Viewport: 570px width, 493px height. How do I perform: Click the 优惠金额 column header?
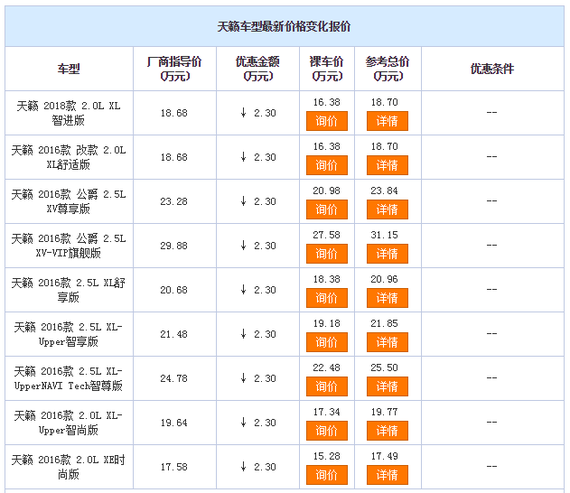click(x=257, y=69)
